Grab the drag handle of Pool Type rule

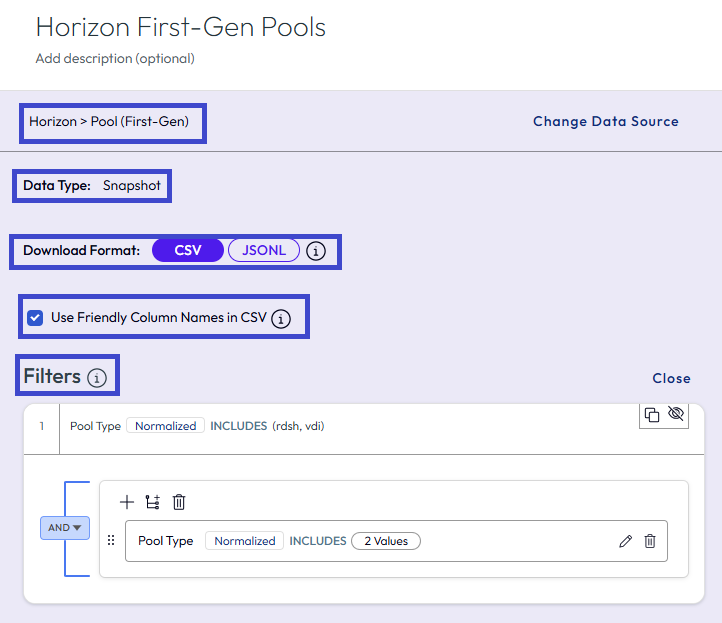[x=111, y=540]
